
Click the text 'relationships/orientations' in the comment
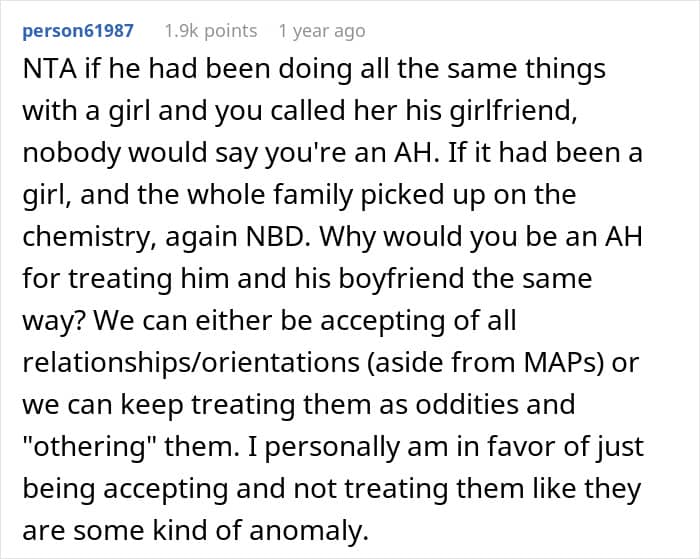pyautogui.click(x=191, y=362)
